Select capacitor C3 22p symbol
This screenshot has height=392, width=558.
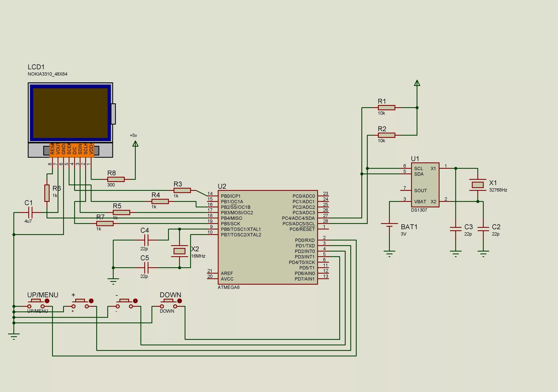click(456, 229)
